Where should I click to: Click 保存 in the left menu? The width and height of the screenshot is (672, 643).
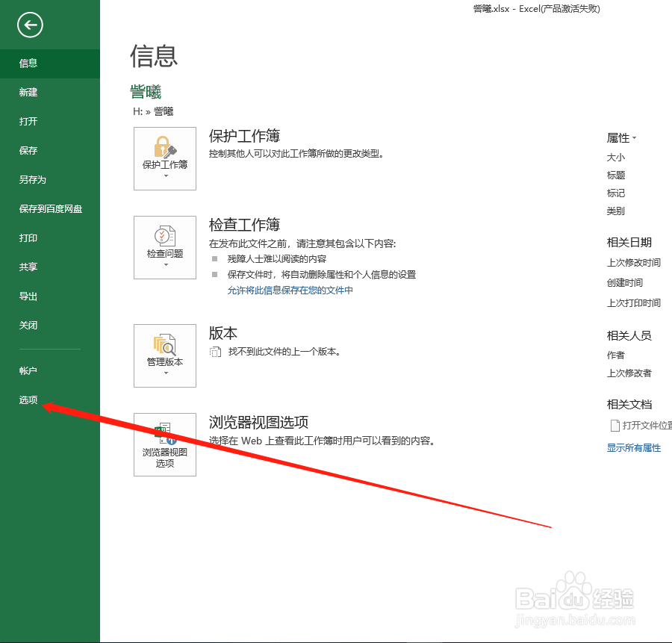pos(50,151)
